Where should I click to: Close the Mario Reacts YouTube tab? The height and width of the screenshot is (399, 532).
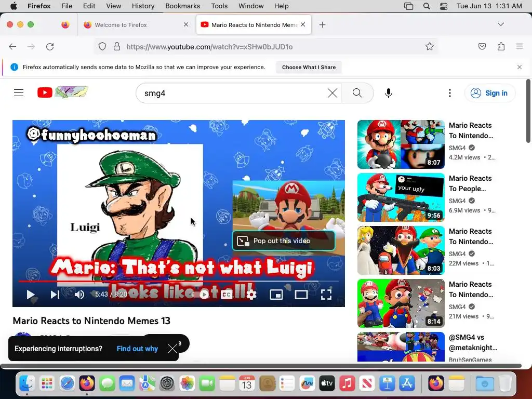(303, 24)
